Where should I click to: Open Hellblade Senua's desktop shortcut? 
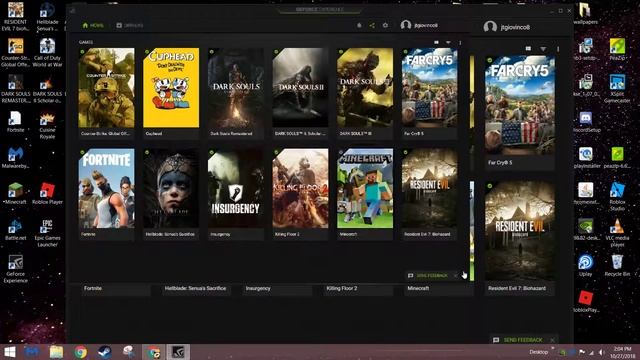(47, 16)
